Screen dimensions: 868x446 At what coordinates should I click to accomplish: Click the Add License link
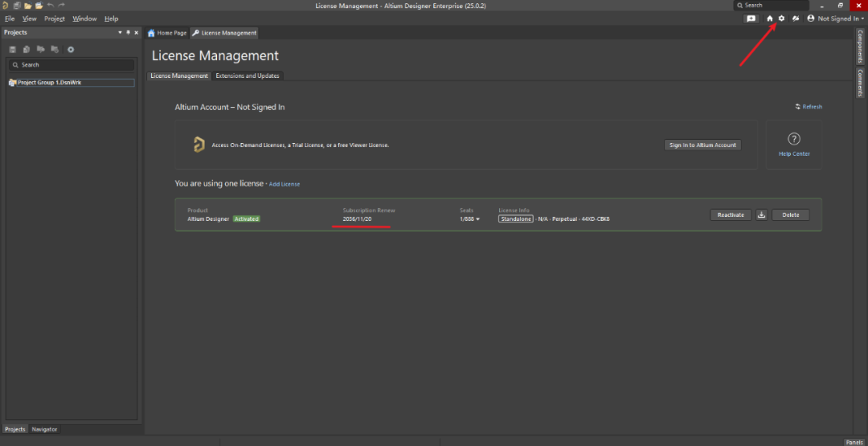tap(285, 184)
